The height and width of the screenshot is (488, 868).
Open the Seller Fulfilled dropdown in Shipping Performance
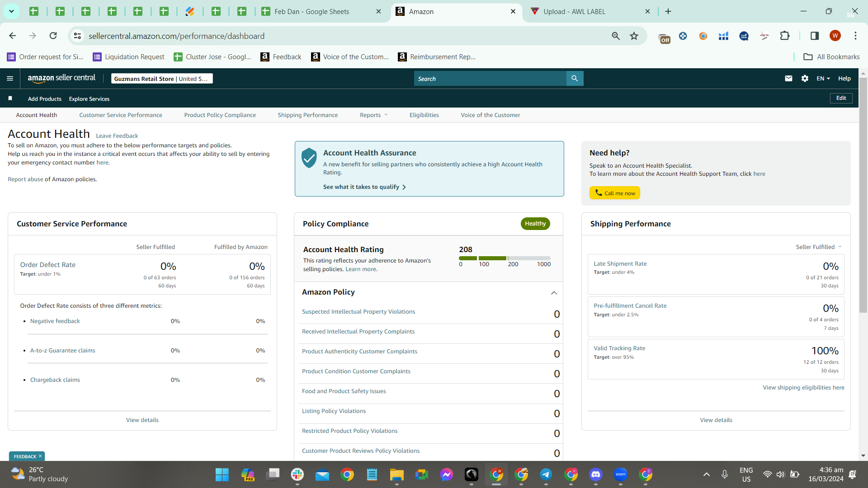click(819, 247)
